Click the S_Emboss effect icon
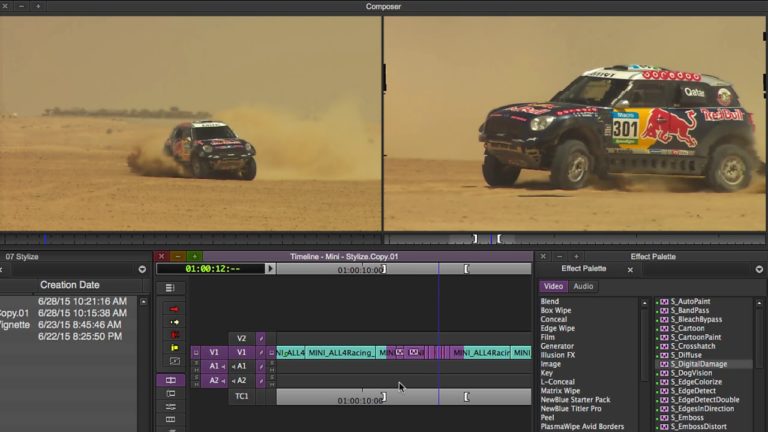The image size is (768, 432). pos(664,417)
